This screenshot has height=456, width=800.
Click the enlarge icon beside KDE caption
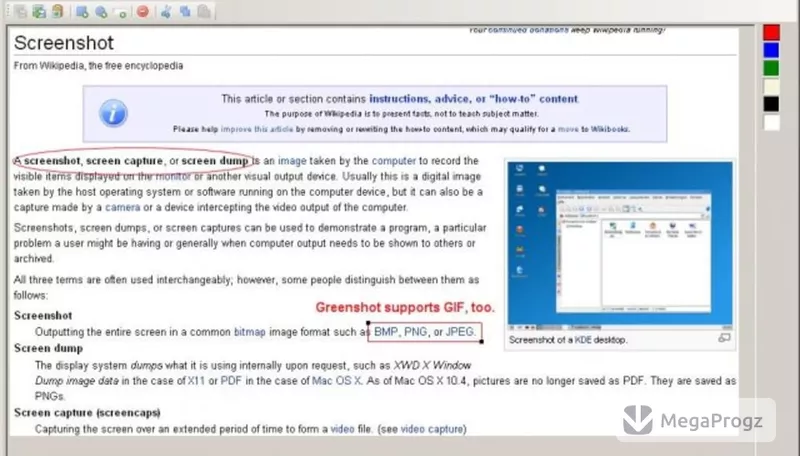pyautogui.click(x=724, y=338)
